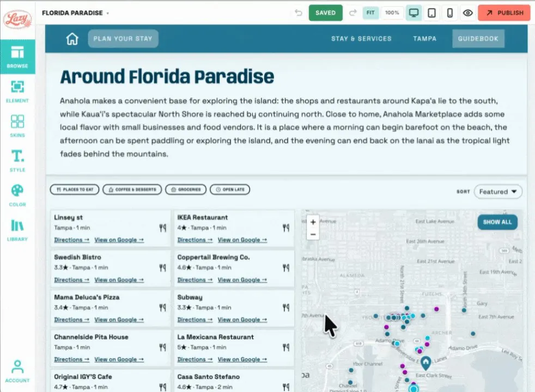Open the Featured sort dropdown

(x=498, y=192)
